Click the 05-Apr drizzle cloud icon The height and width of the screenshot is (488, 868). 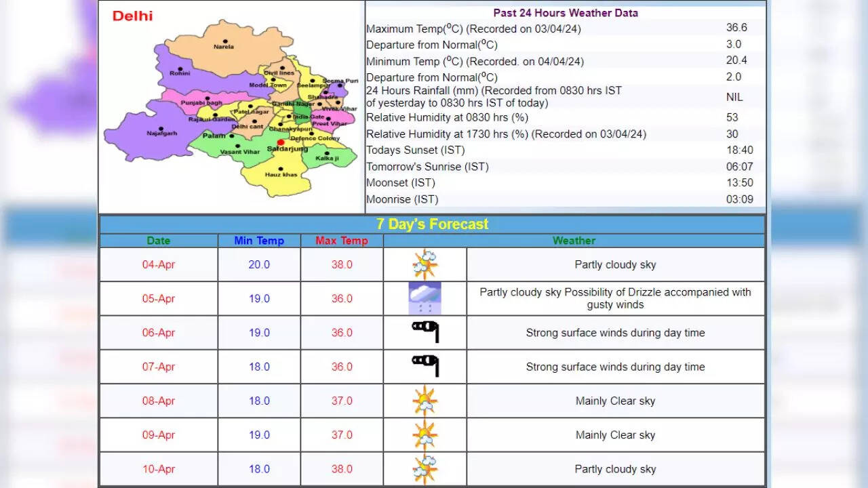pos(425,298)
